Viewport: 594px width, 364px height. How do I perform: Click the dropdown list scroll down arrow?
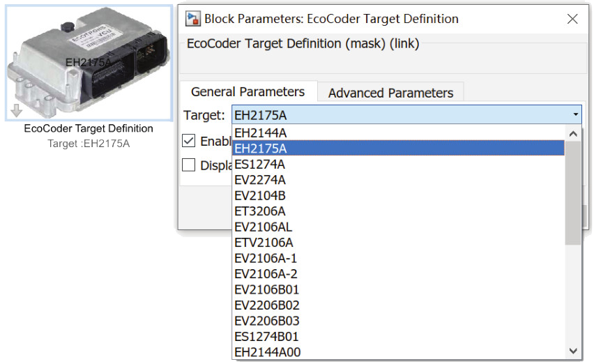click(573, 351)
